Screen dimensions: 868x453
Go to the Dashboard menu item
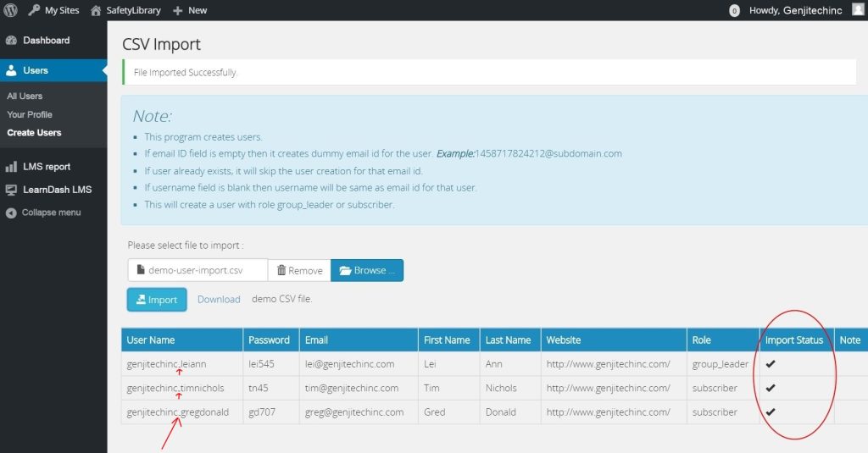click(46, 41)
